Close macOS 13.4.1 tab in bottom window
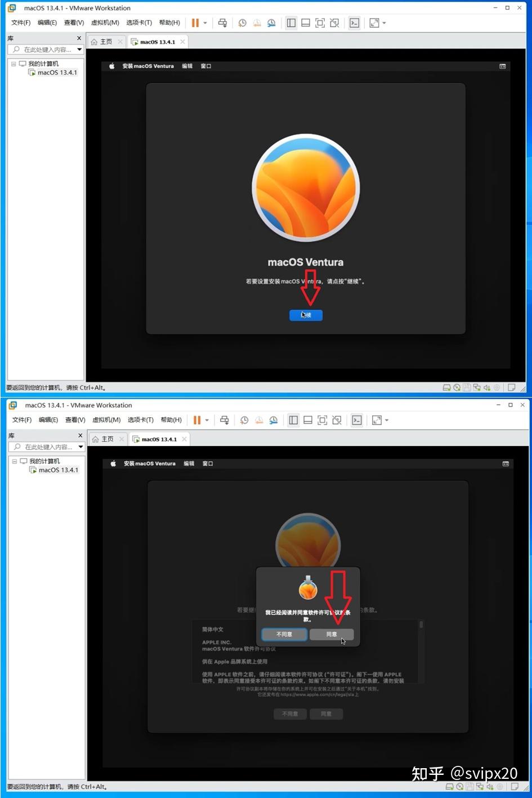 click(x=184, y=439)
